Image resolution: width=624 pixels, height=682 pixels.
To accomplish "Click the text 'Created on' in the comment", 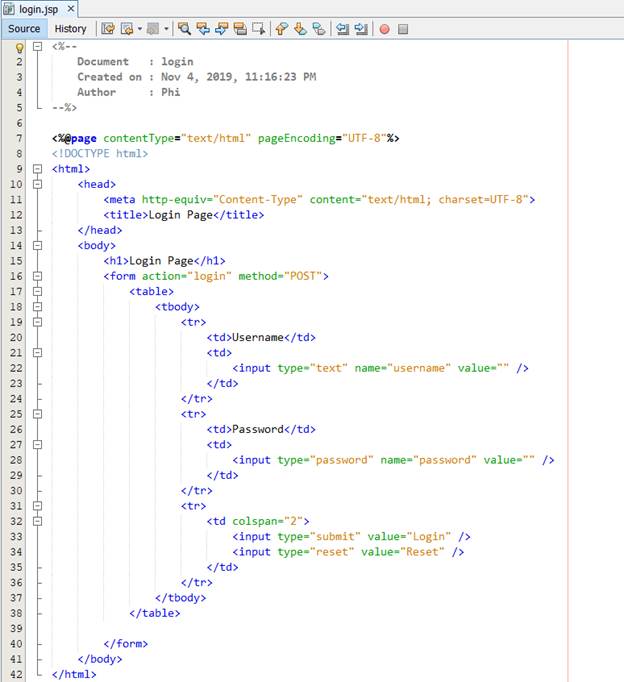I will coord(110,77).
